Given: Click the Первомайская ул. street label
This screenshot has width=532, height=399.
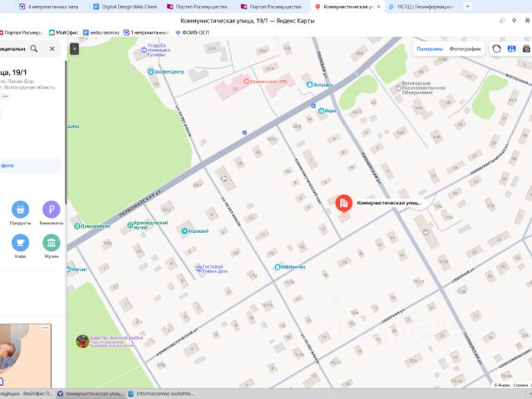Looking at the screenshot, I should click(140, 204).
